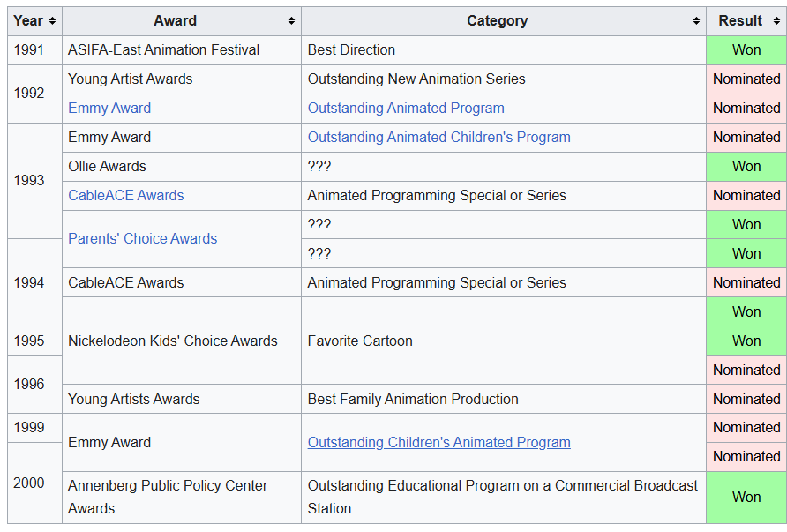
Task: Sort table by the Result column arrows
Action: tap(776, 21)
